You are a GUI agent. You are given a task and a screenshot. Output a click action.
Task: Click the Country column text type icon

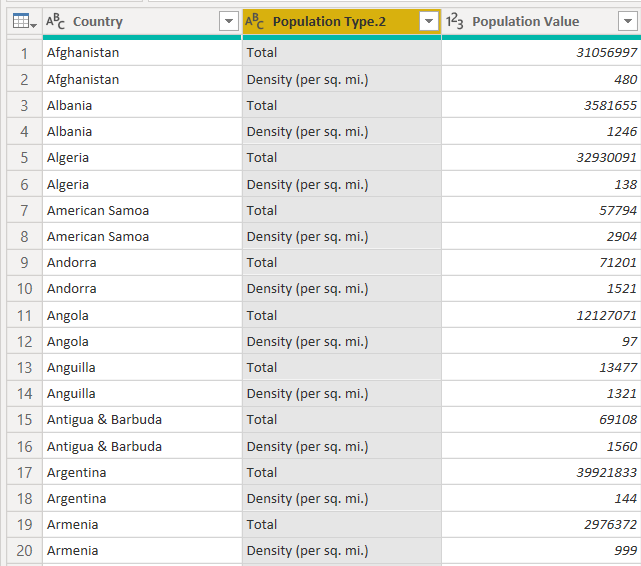click(x=55, y=21)
